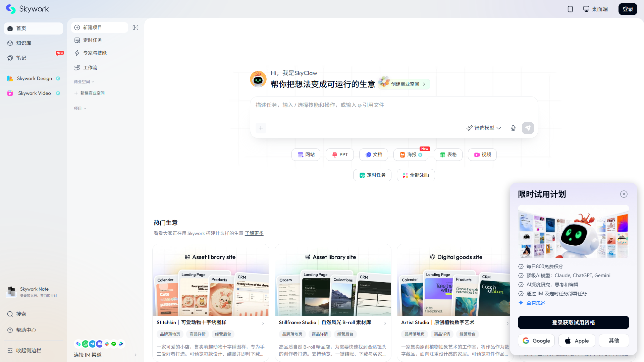This screenshot has height=362, width=644.
Task: Collapse the secondary panel icon
Action: (136, 27)
